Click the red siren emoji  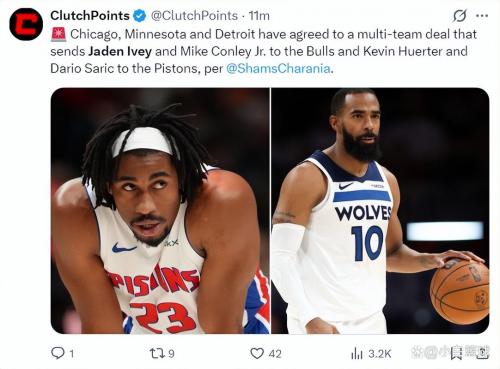tap(58, 34)
